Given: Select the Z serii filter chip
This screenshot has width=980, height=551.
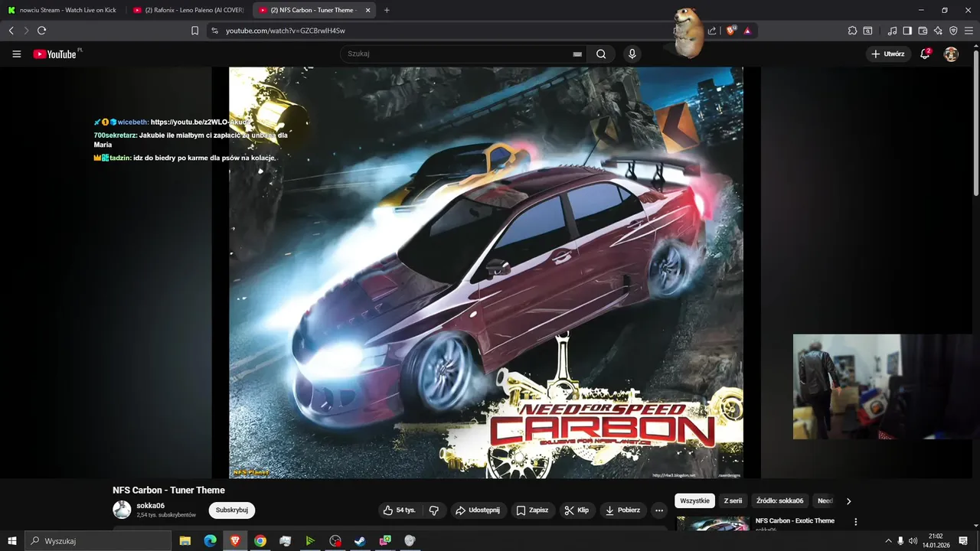Looking at the screenshot, I should click(733, 501).
